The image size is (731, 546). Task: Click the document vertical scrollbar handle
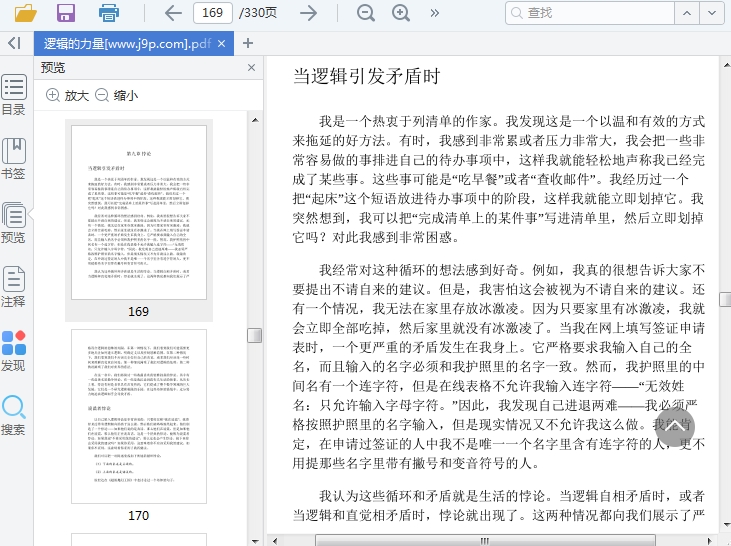(725, 299)
